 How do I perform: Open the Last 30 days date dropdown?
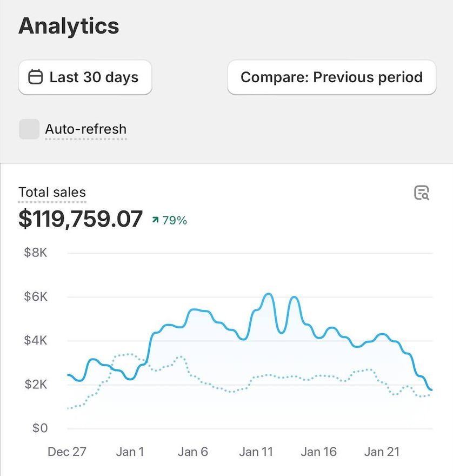85,77
